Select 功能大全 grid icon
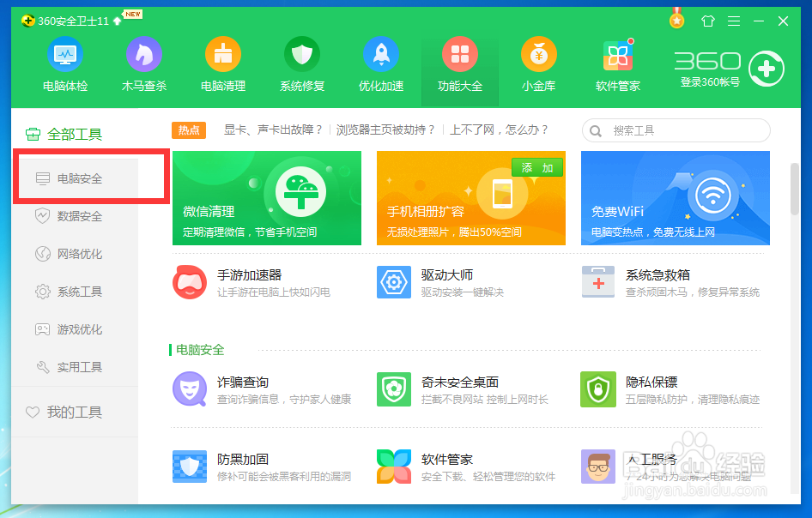812x518 pixels. tap(460, 54)
